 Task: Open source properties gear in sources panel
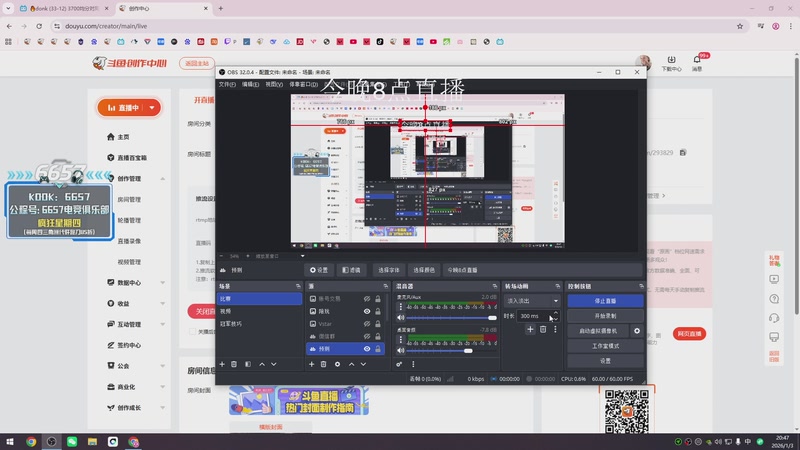click(x=337, y=364)
